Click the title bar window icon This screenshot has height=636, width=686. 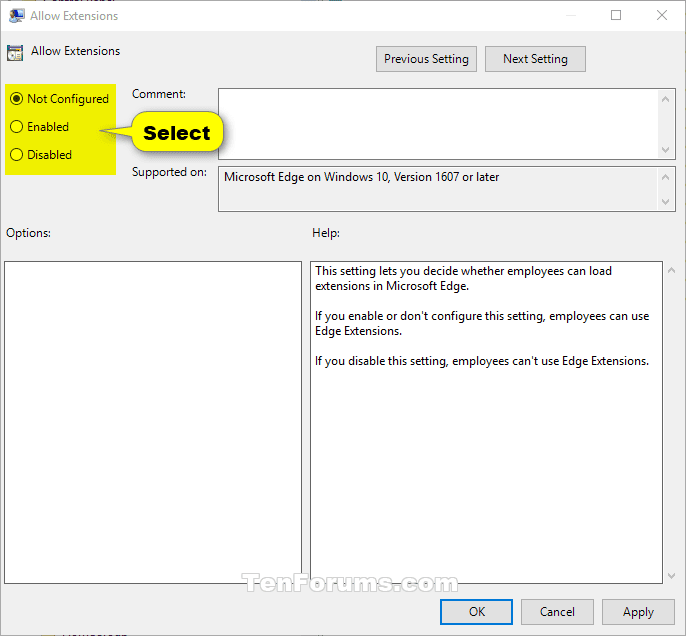tap(17, 16)
